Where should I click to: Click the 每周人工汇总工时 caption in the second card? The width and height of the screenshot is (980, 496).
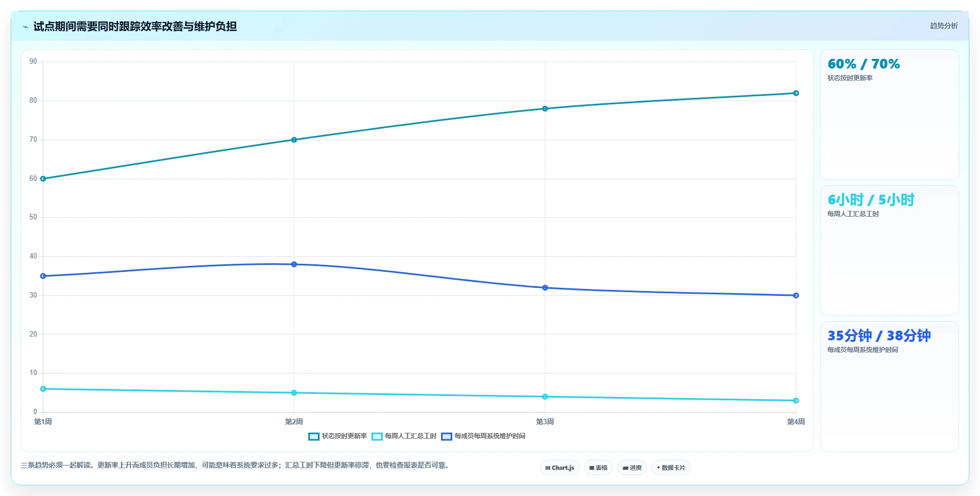tap(853, 214)
